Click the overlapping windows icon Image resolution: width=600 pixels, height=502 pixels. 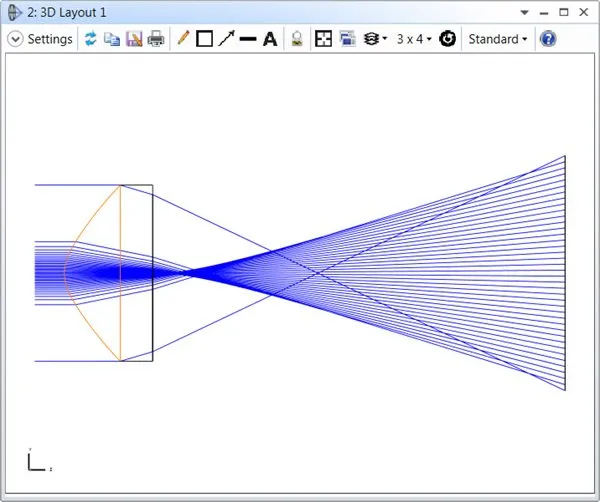pyautogui.click(x=347, y=39)
